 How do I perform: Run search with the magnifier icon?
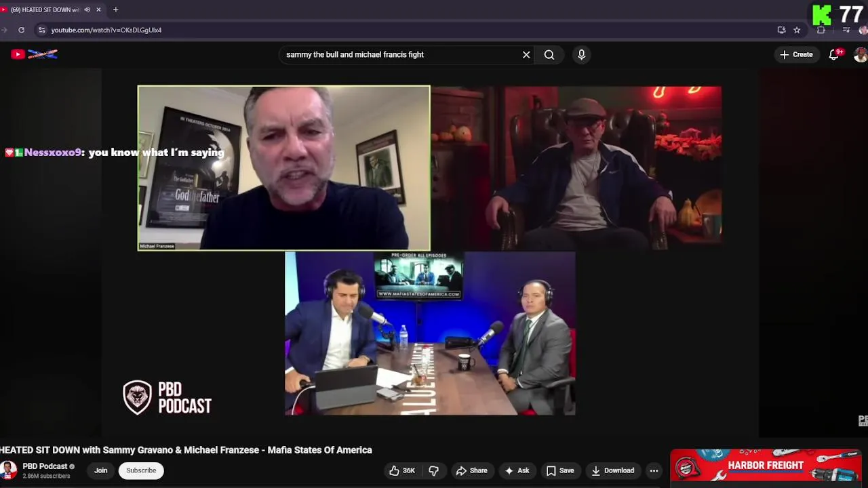tap(549, 54)
